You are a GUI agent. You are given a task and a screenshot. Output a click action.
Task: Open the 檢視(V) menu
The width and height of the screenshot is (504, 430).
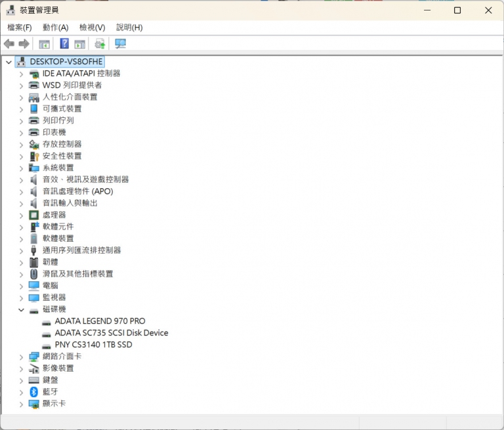[92, 28]
